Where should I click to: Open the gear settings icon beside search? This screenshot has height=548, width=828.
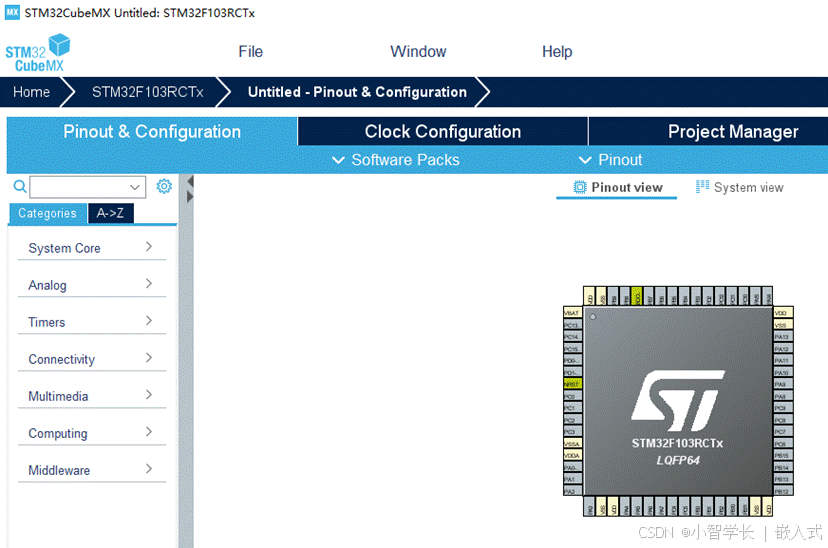[x=164, y=186]
